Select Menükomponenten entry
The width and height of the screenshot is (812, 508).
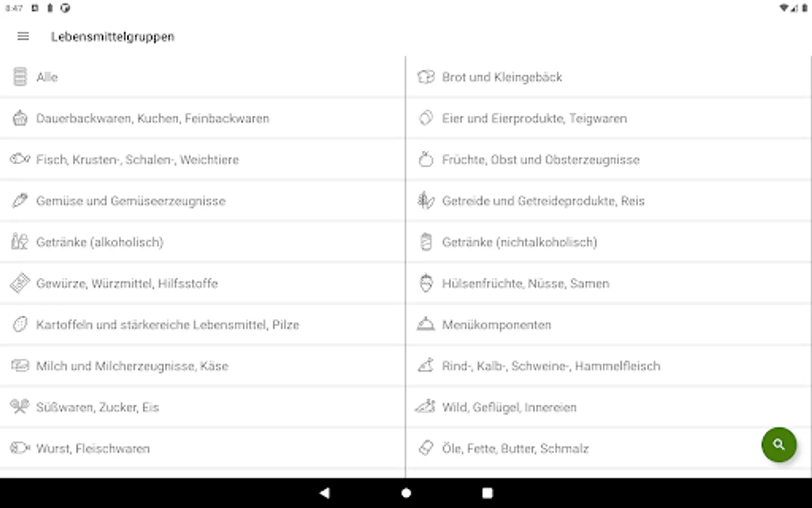point(496,325)
